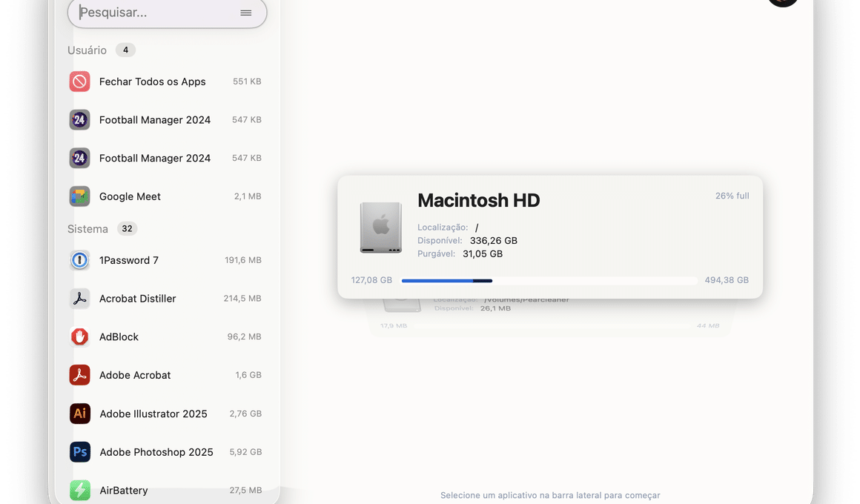Click the 1Password 7 icon
This screenshot has height=504, width=860.
point(79,260)
